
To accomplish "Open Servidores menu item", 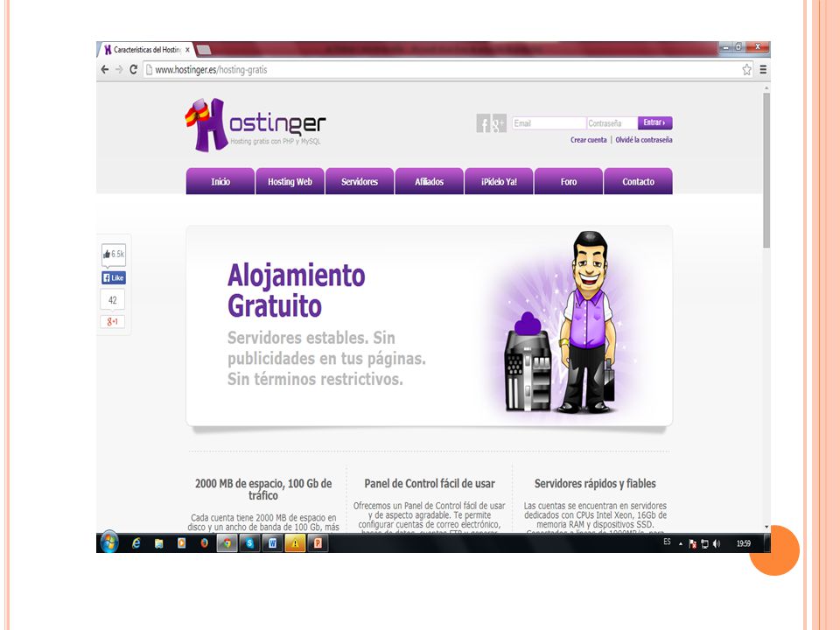I will pos(360,182).
